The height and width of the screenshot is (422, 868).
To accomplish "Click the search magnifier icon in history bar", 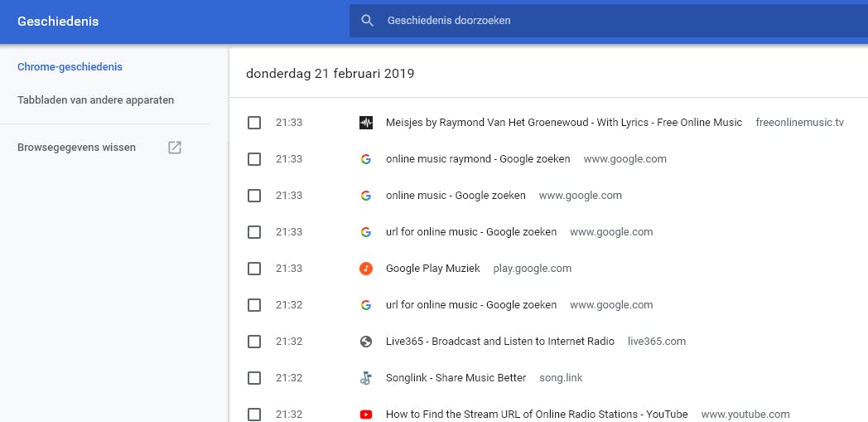I will pyautogui.click(x=367, y=21).
